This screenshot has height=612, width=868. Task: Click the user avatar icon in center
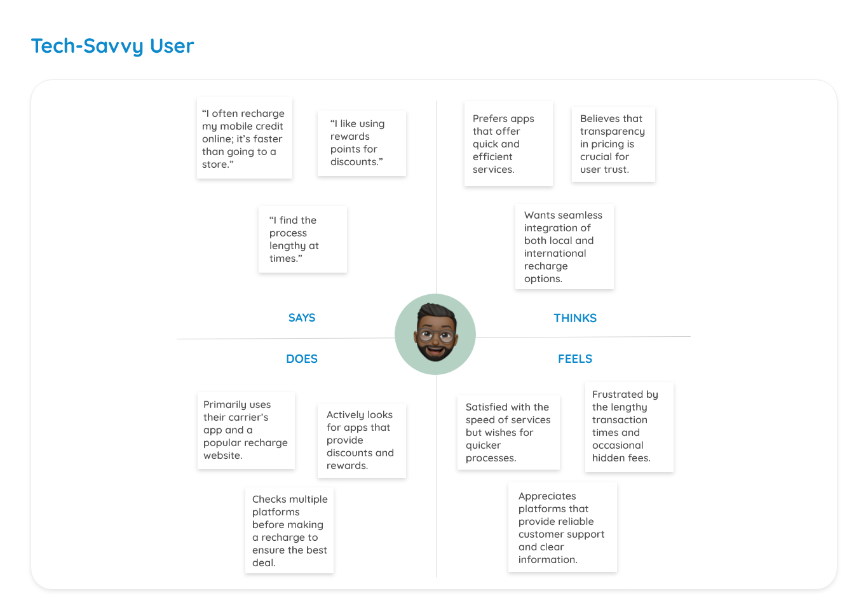point(435,334)
